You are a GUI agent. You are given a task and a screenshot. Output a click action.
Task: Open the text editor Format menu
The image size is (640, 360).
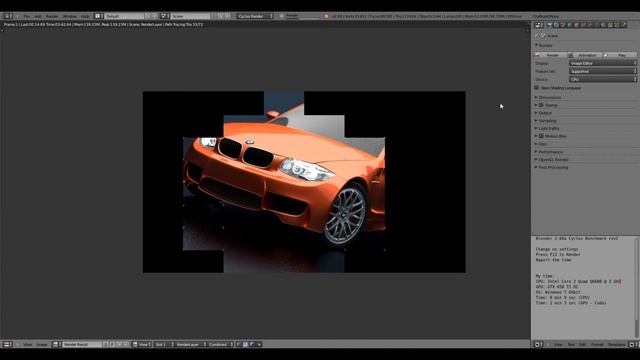597,344
